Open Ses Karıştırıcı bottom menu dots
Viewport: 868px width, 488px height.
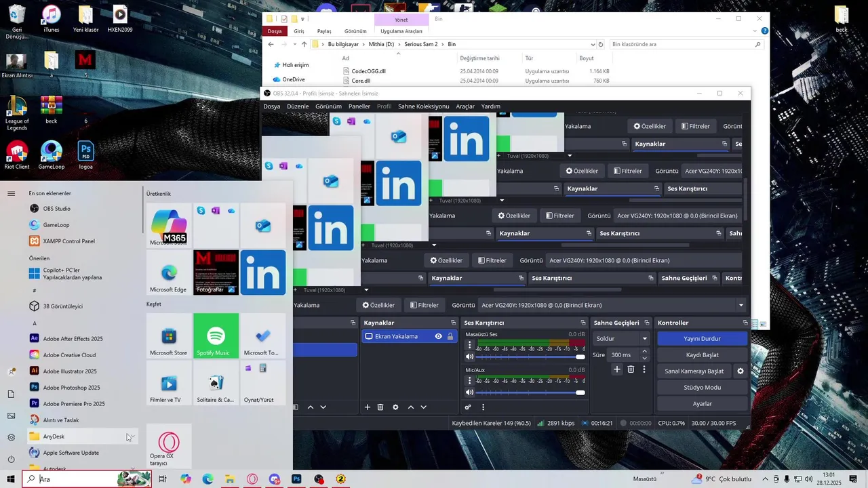[483, 407]
